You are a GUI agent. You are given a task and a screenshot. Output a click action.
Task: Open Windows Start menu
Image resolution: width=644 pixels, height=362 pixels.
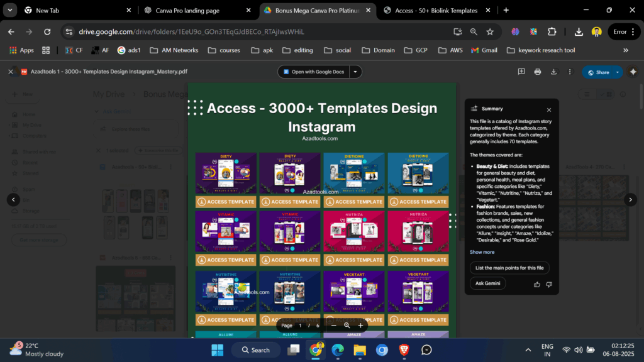click(x=217, y=350)
